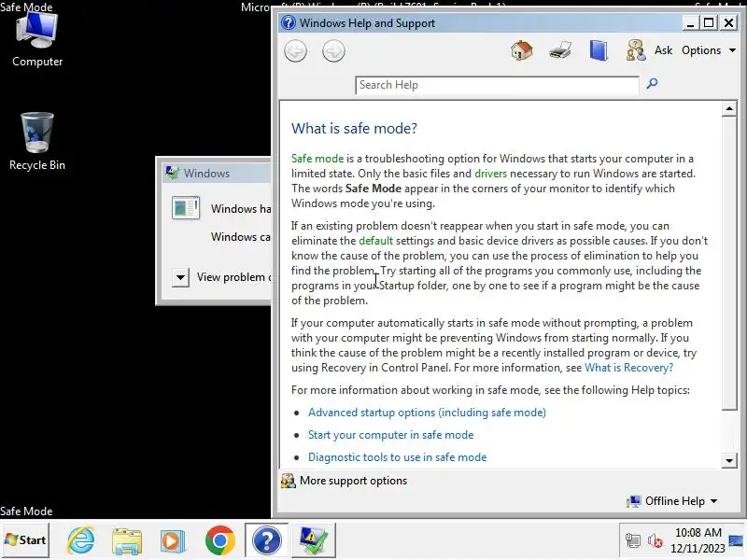This screenshot has height=560, width=747.
Task: Browse Help contents book icon
Action: coord(599,50)
